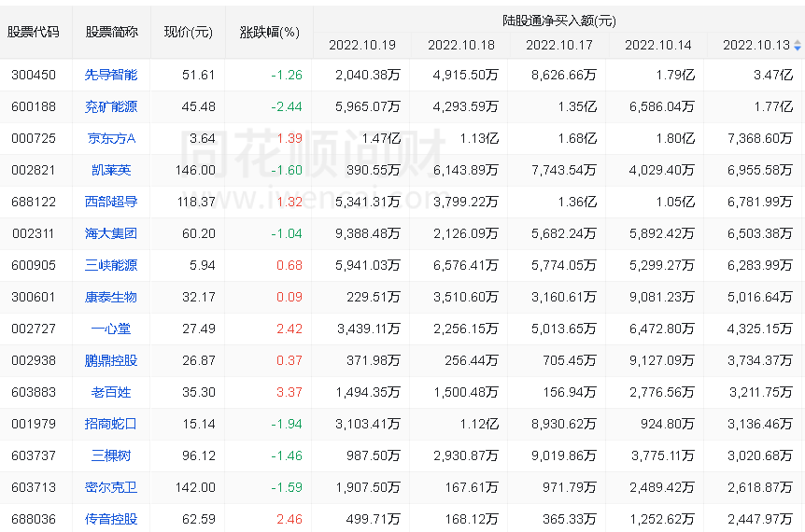Click the 现价(元) column header

tap(188, 32)
